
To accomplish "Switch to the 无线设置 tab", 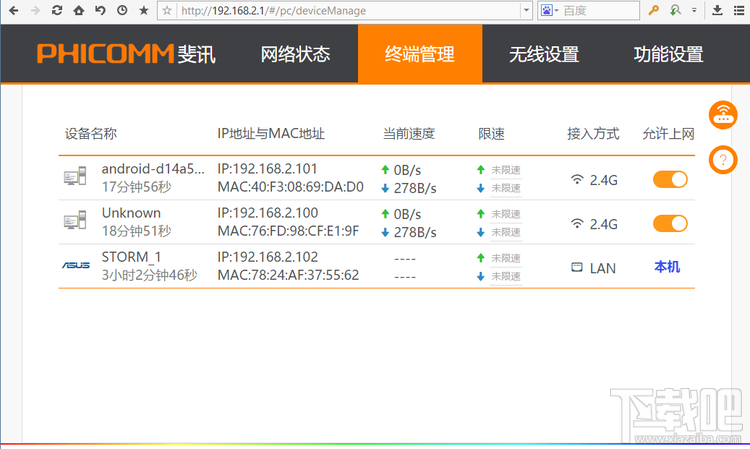I will (544, 54).
